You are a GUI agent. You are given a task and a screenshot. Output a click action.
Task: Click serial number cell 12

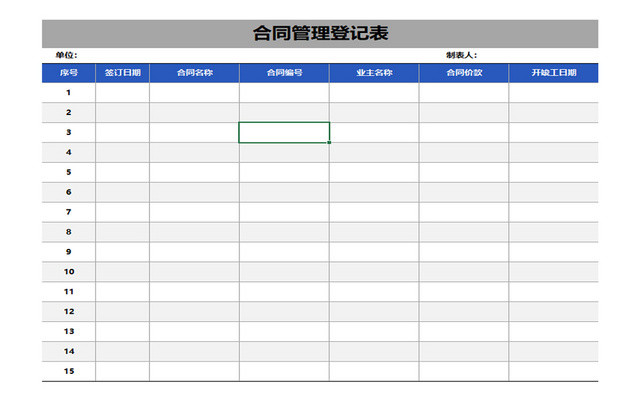(69, 312)
